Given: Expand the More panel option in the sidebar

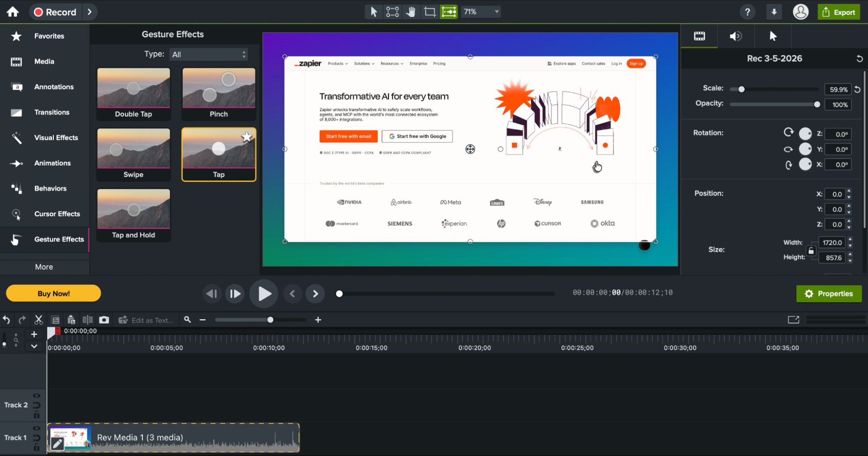Looking at the screenshot, I should coord(44,267).
